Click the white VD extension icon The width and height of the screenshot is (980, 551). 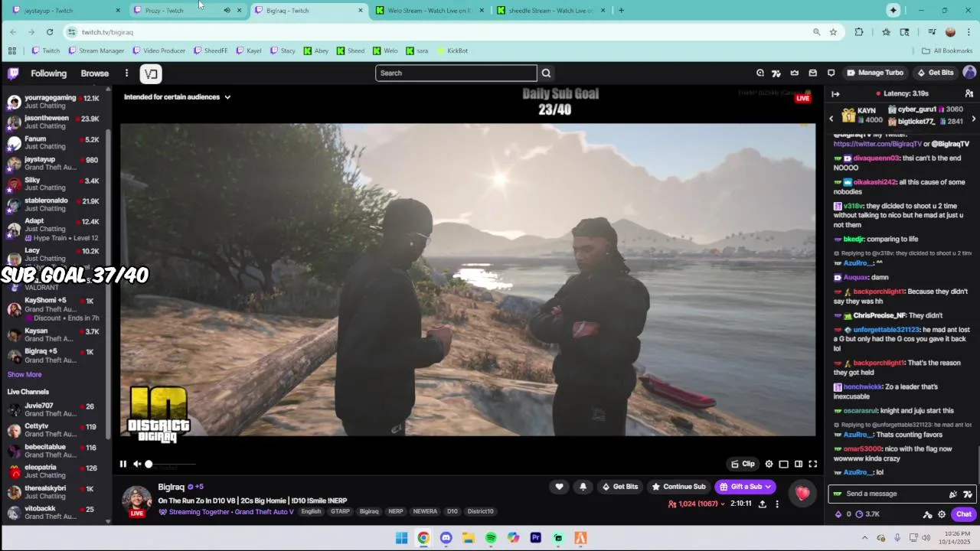click(150, 73)
